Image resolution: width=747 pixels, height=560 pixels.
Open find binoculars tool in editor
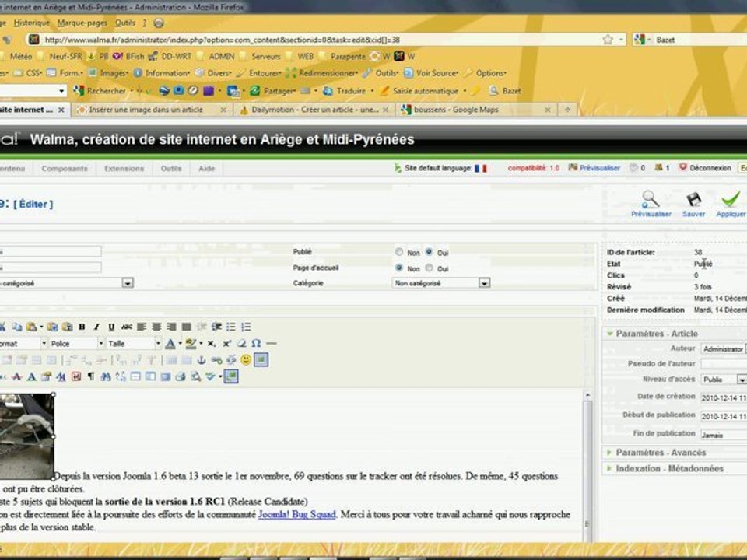(x=106, y=376)
